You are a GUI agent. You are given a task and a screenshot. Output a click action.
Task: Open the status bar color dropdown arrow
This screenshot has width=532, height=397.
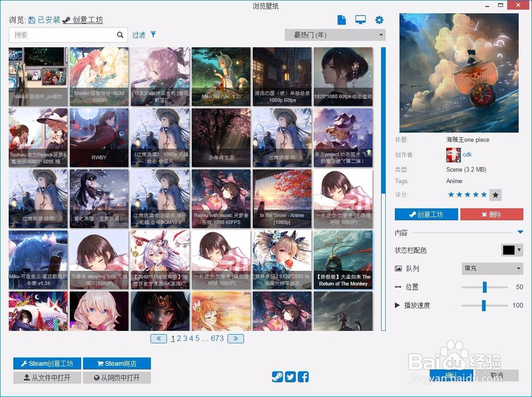(x=519, y=250)
